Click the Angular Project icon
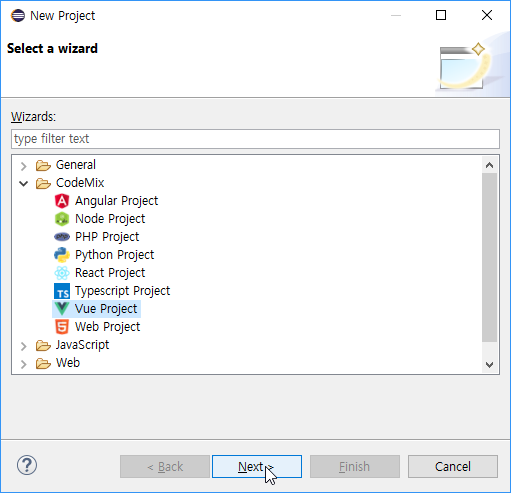This screenshot has height=493, width=511. click(x=62, y=201)
